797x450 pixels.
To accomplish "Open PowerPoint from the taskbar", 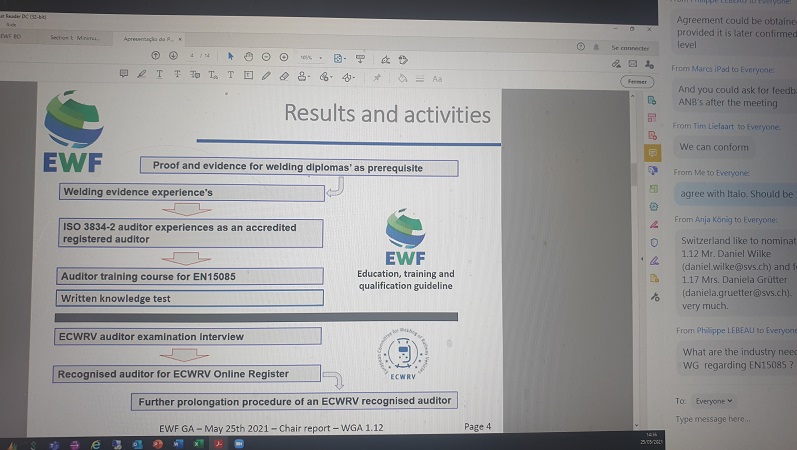I will tap(157, 444).
